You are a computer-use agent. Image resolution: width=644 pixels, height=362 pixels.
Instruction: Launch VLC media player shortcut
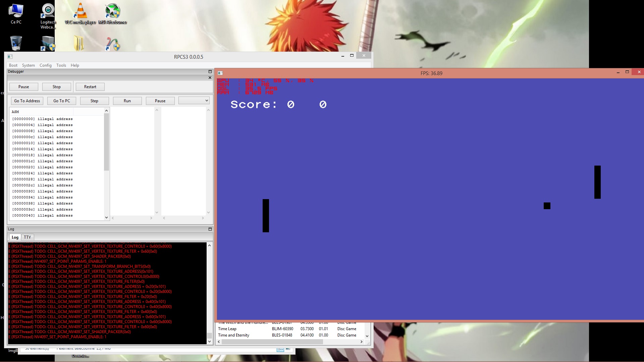pos(80,14)
